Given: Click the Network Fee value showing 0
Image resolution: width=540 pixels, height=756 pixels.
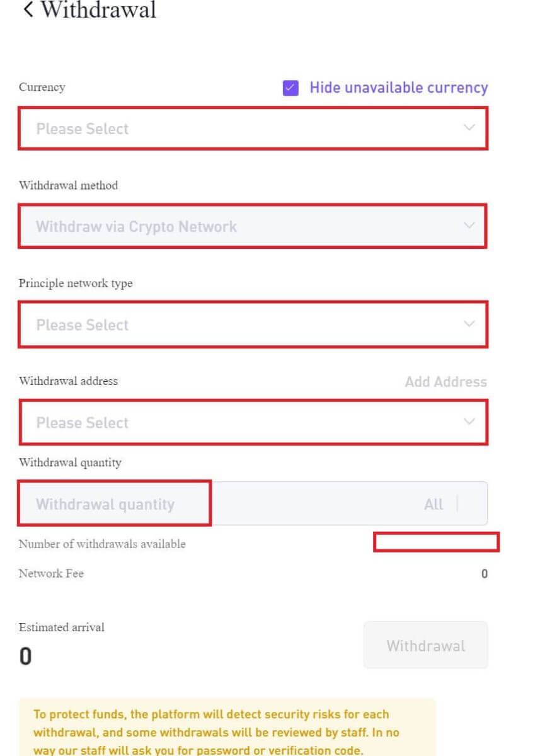Looking at the screenshot, I should coord(484,573).
